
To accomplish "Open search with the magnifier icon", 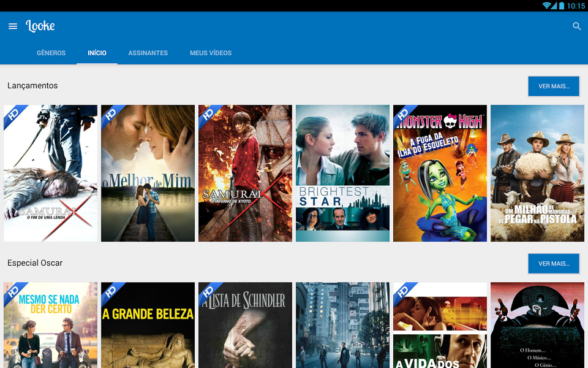I will click(x=576, y=26).
